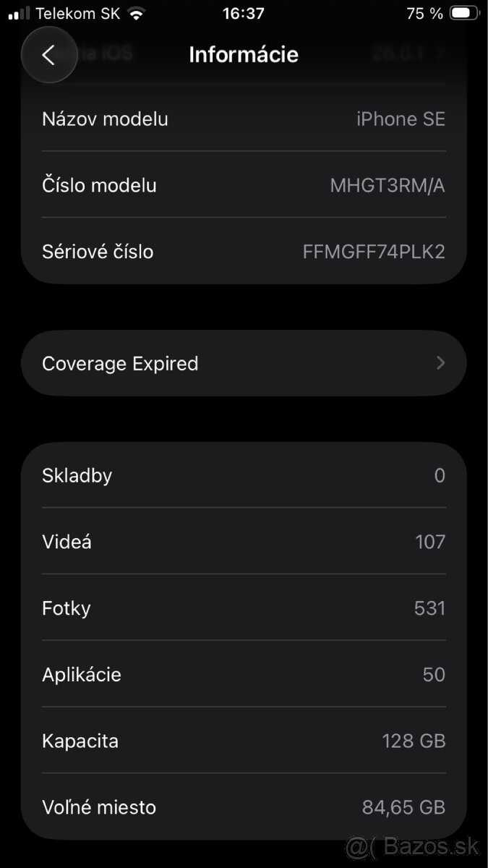
Task: Tap the Wi-Fi status icon
Action: [x=135, y=13]
